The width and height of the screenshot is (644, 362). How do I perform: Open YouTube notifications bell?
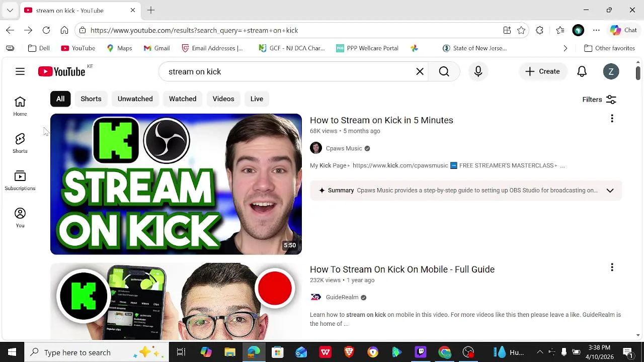(x=582, y=71)
